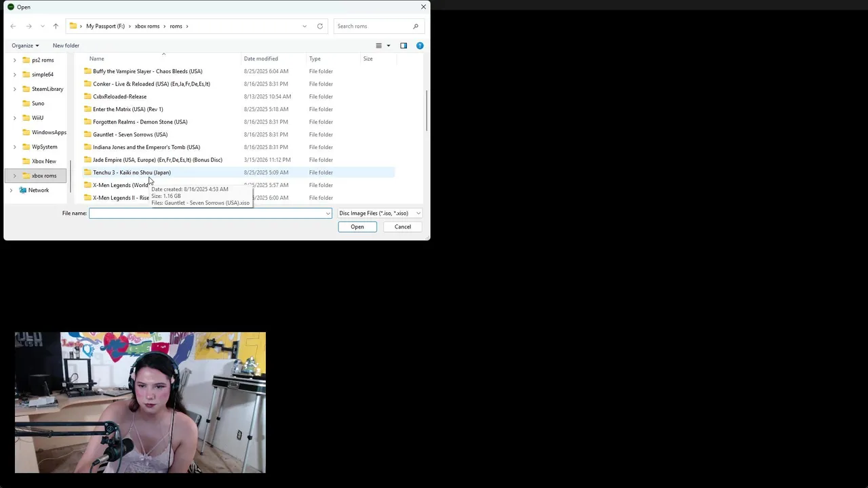The image size is (868, 488).
Task: Click the Gauntlet Seven Sorrows folder icon
Action: (87, 134)
